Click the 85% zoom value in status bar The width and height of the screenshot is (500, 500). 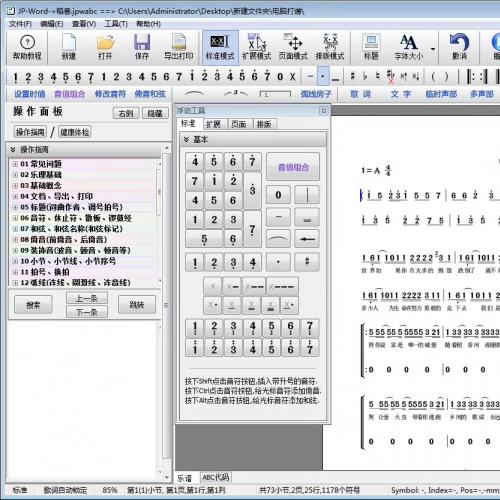[110, 490]
